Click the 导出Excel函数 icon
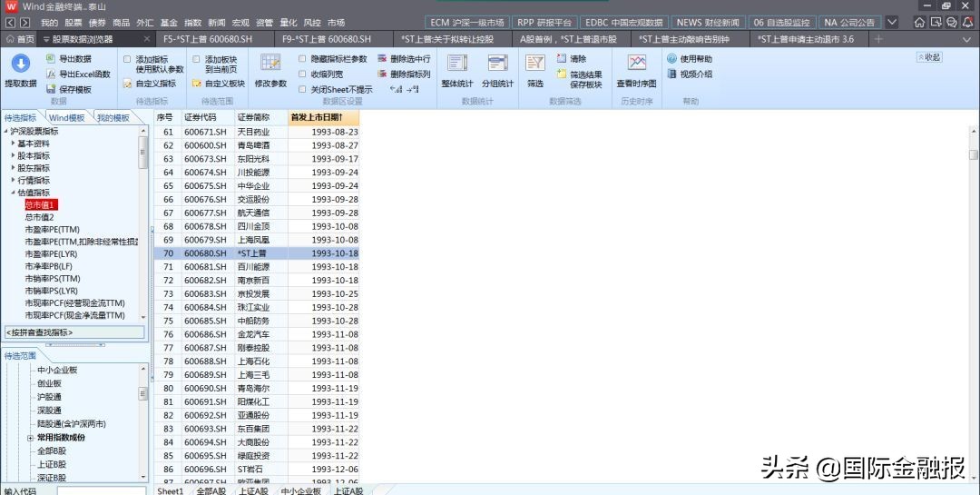 pos(51,74)
